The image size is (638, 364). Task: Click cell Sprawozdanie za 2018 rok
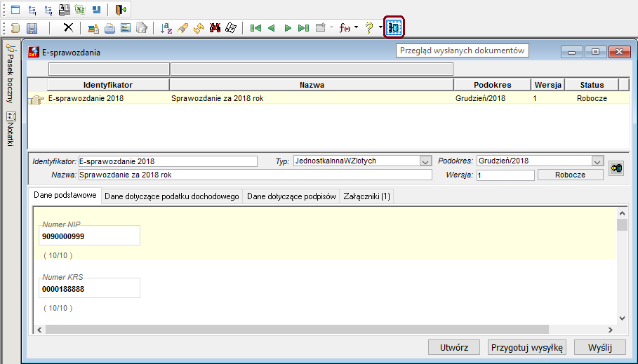point(218,98)
